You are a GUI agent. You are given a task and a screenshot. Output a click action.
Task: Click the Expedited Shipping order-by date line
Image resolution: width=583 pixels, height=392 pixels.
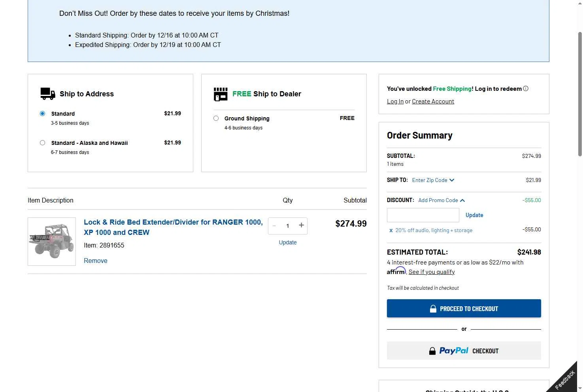click(x=148, y=45)
